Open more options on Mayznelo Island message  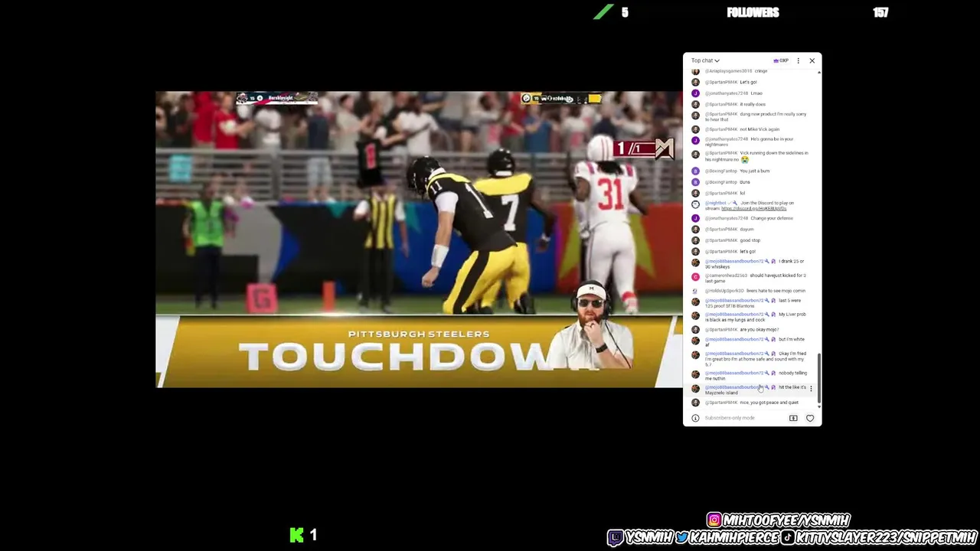click(x=811, y=389)
